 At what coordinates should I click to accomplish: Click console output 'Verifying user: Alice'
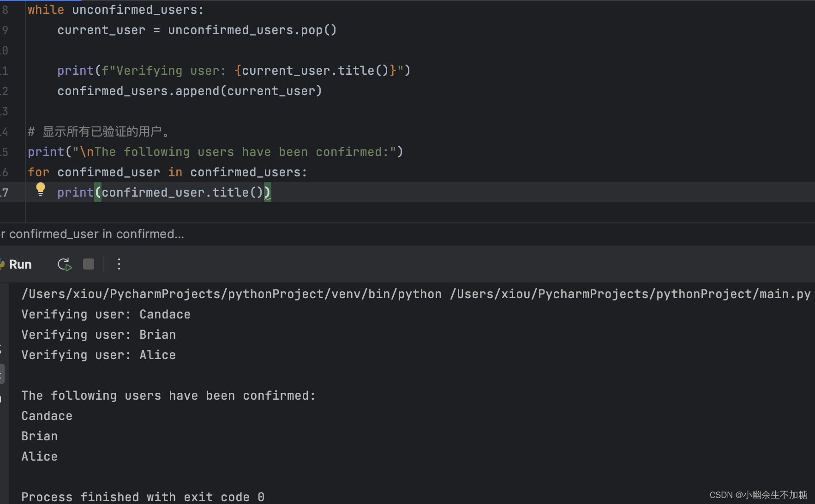point(99,355)
